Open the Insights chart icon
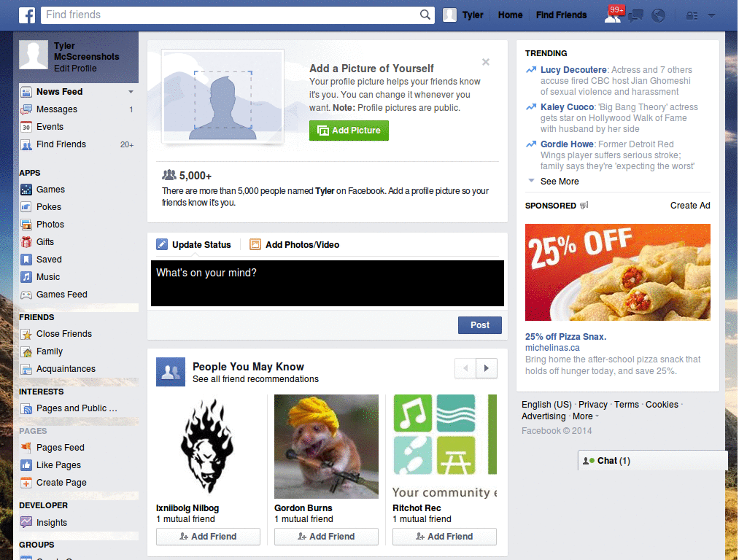This screenshot has height=560, width=747. coord(26,522)
